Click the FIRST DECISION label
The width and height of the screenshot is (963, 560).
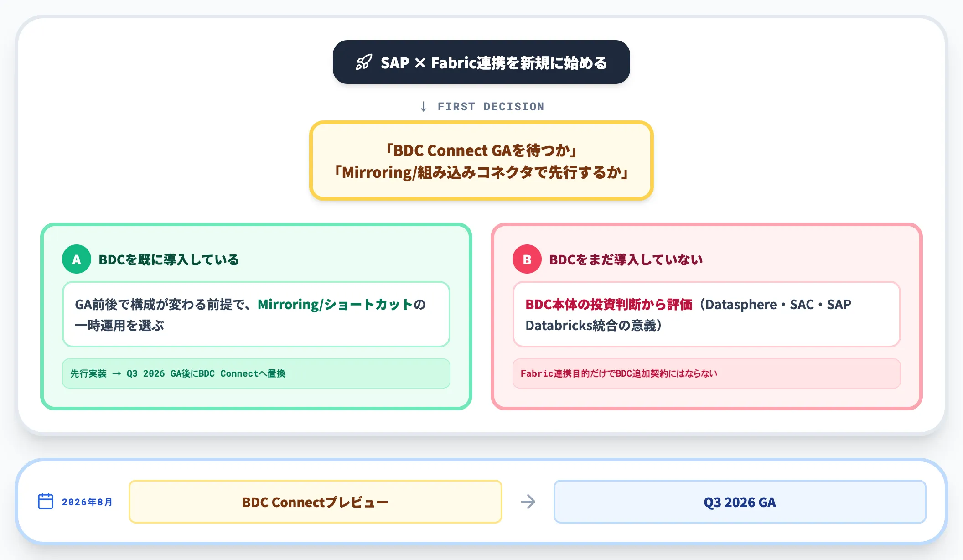point(491,106)
